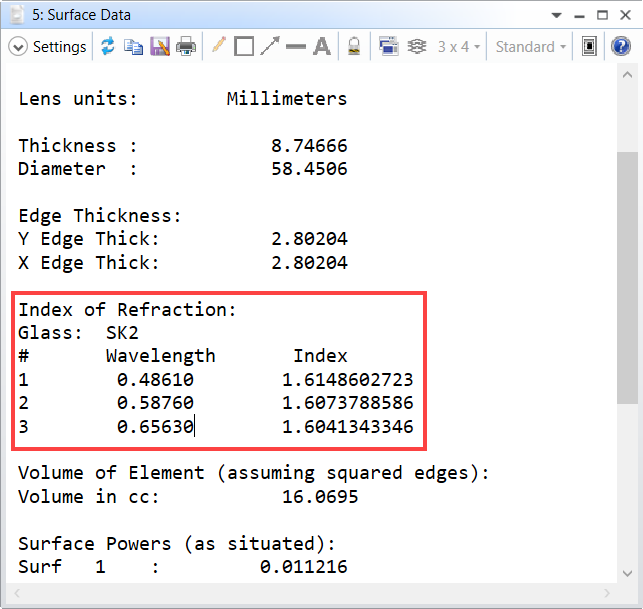Click the Settings label
This screenshot has width=643, height=609.
click(59, 47)
